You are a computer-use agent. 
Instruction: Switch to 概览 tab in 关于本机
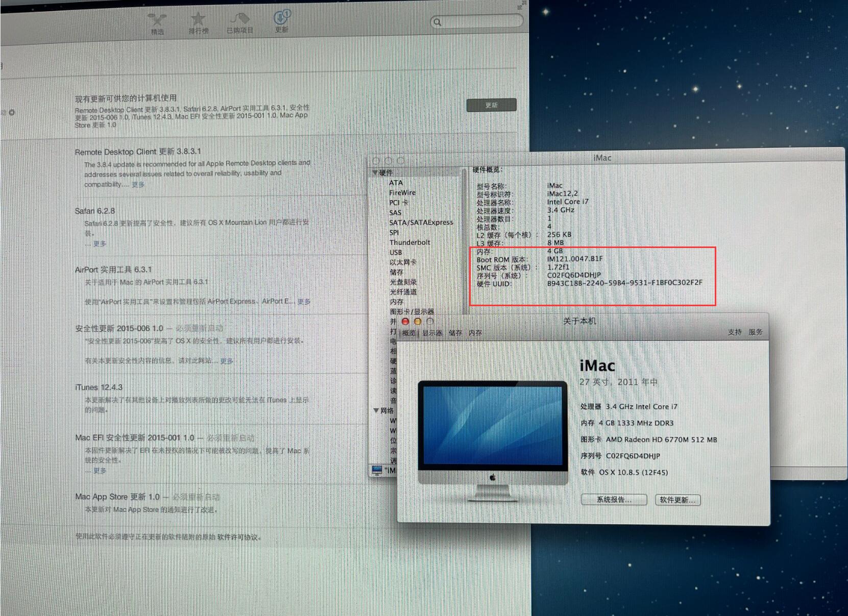click(409, 333)
